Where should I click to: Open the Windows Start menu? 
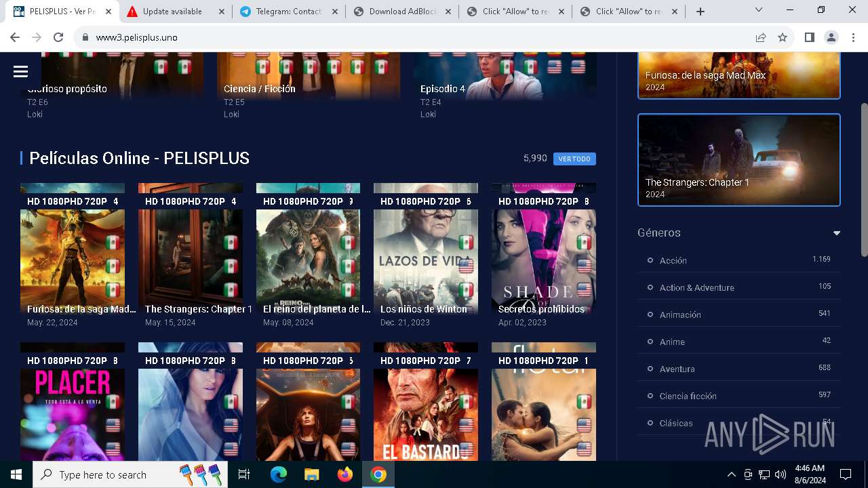tap(16, 474)
